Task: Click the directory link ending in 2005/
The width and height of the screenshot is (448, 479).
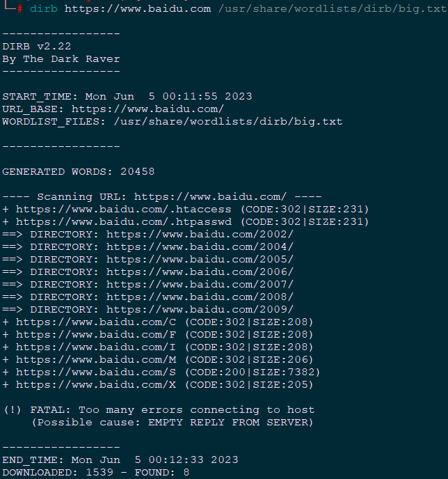Action: click(200, 259)
